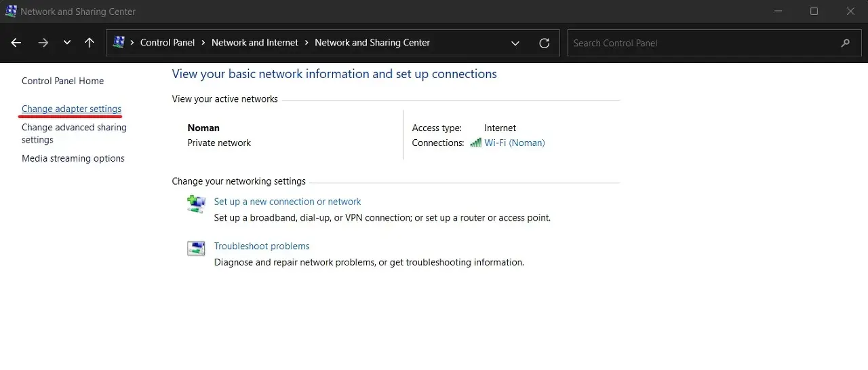868x370 pixels.
Task: Expand the chevron after Control Panel breadcrumb
Action: click(203, 43)
